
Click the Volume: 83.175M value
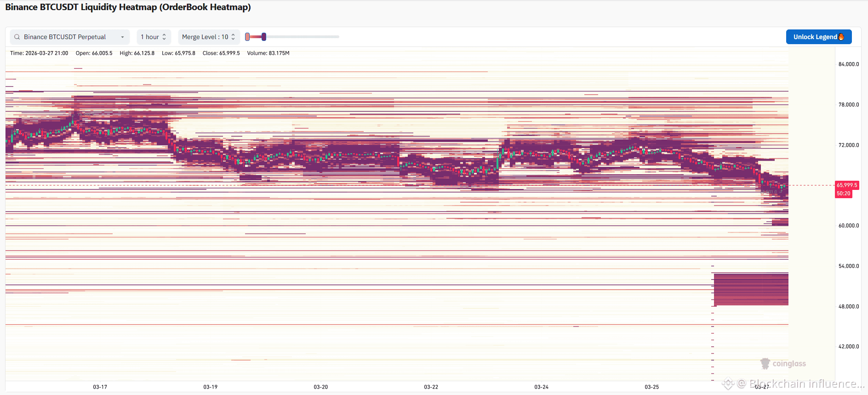pos(268,53)
